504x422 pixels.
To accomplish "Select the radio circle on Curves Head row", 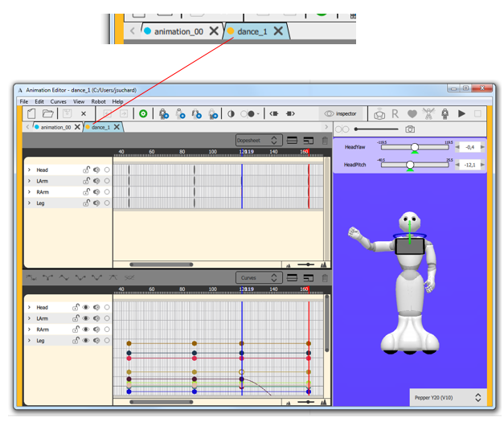I will pyautogui.click(x=107, y=307).
